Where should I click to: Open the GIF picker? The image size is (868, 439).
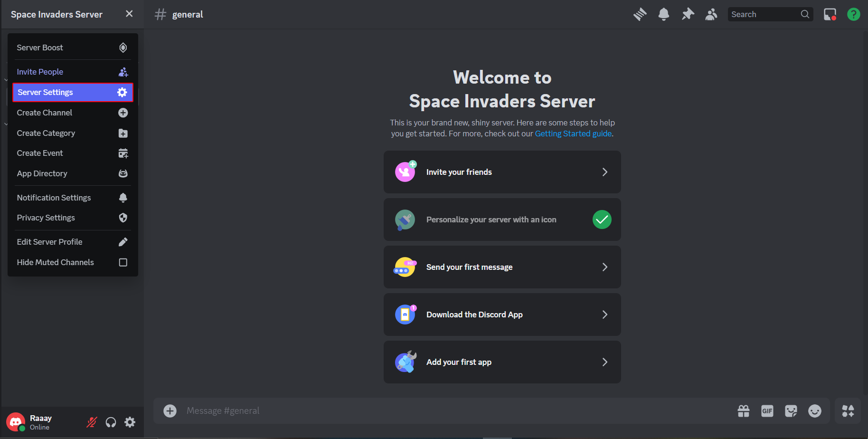pyautogui.click(x=767, y=411)
